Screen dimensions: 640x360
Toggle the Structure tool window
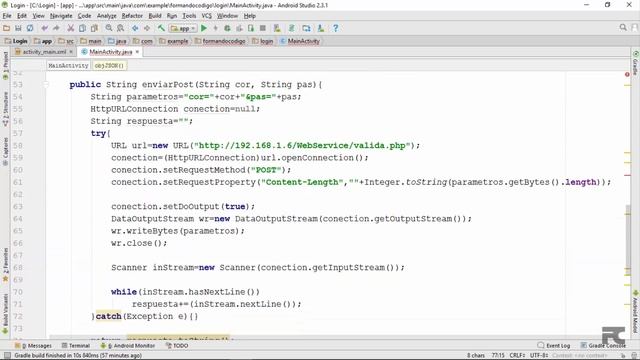tap(5, 108)
